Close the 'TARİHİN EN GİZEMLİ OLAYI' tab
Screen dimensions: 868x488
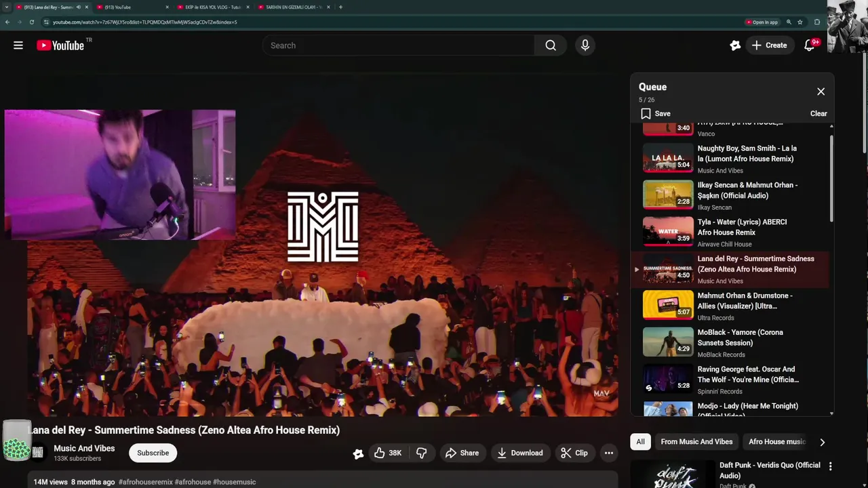[x=329, y=7]
